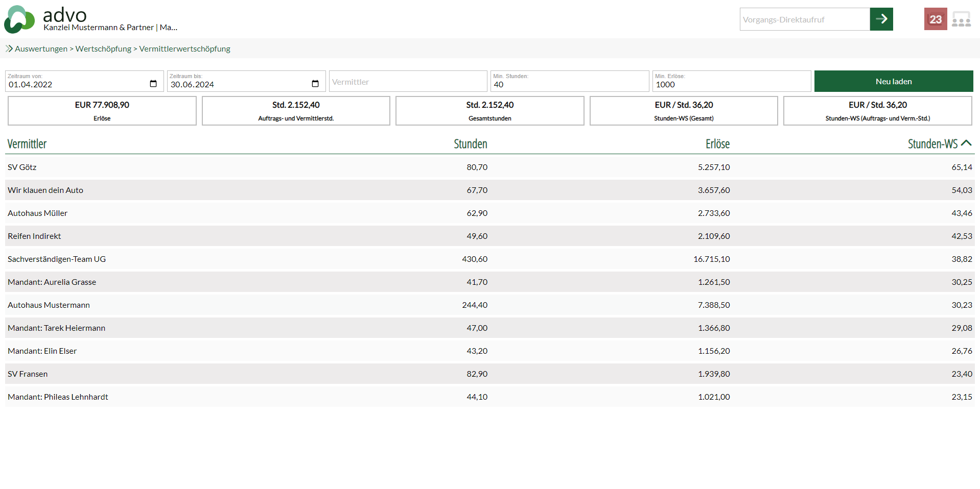Focus the Vorgangs-Direktaufruf input field
Viewport: 980px width, 489px height.
point(804,19)
